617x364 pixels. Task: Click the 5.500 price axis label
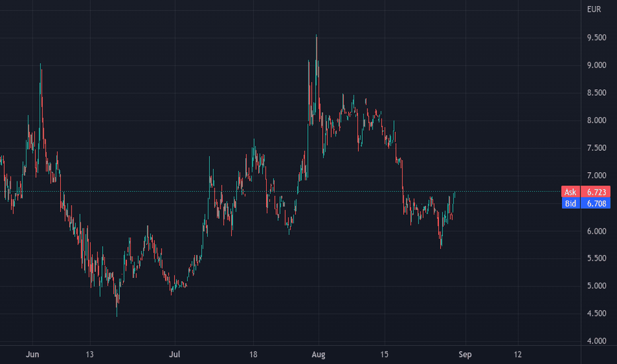pos(596,259)
